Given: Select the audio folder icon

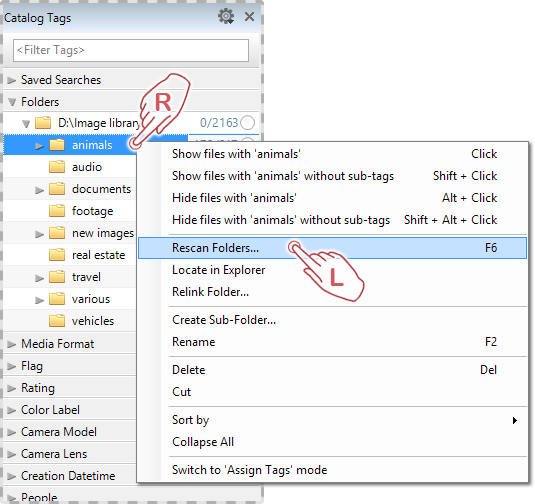Looking at the screenshot, I should pyautogui.click(x=57, y=167).
